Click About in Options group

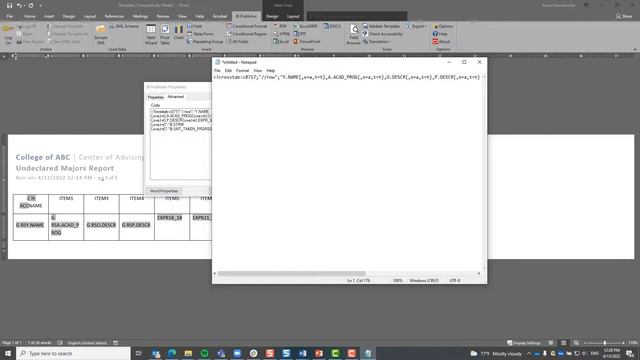[x=441, y=42]
